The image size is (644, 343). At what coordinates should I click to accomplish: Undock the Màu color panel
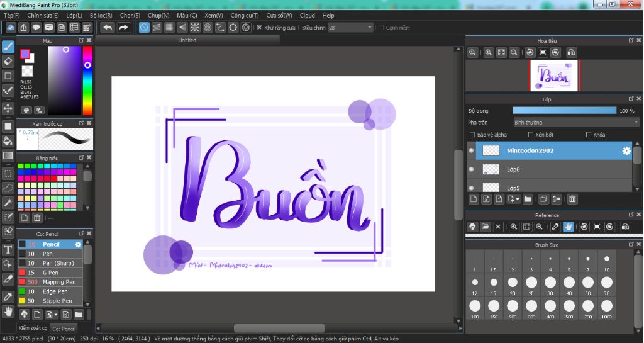(81, 40)
